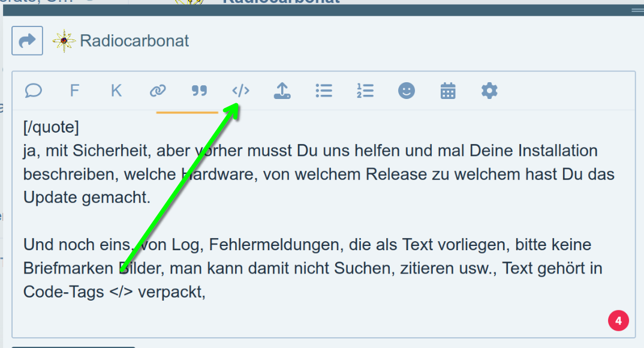Place the cursor on the [/quote] line
The image size is (644, 348).
point(51,127)
